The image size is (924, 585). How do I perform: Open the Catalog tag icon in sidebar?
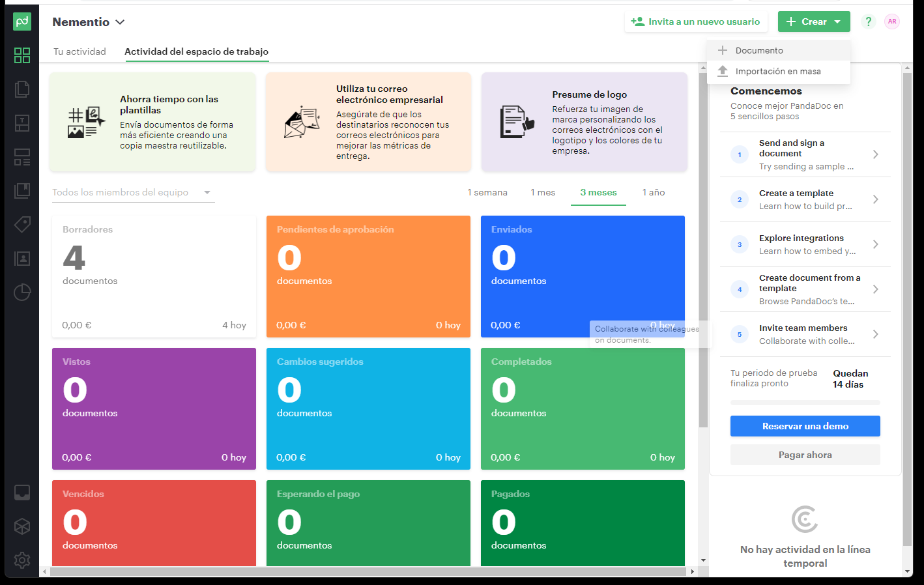(x=22, y=225)
